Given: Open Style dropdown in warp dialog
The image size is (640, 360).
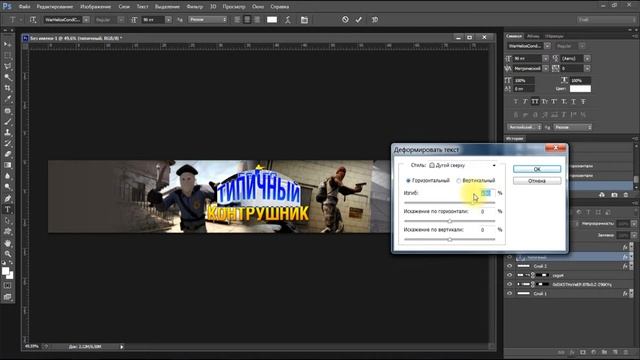Looking at the screenshot, I should [x=463, y=165].
